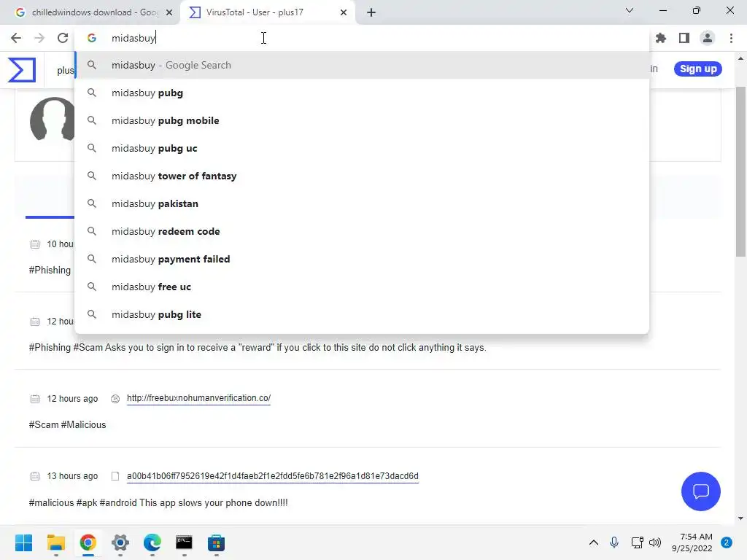Close the VirusTotal tab
This screenshot has height=560, width=747.
[344, 13]
